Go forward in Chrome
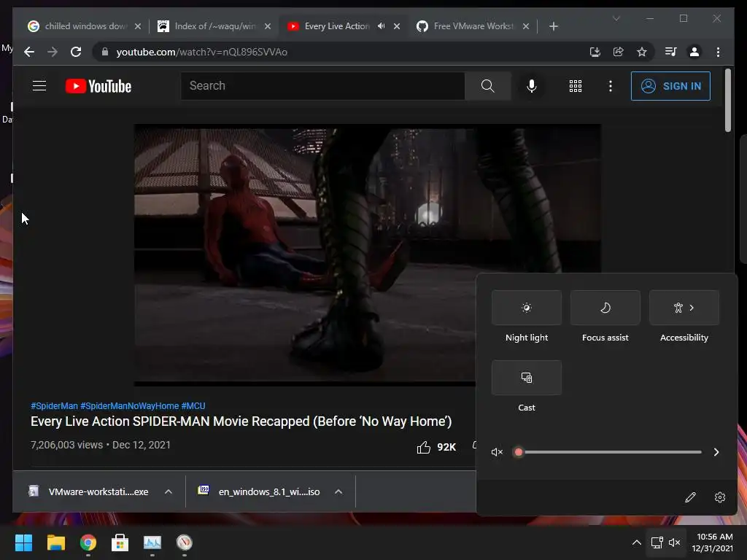 pos(53,52)
